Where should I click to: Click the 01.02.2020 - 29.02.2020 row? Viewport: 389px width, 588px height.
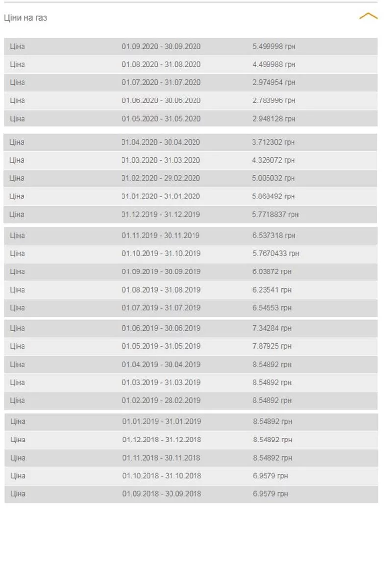click(x=191, y=178)
